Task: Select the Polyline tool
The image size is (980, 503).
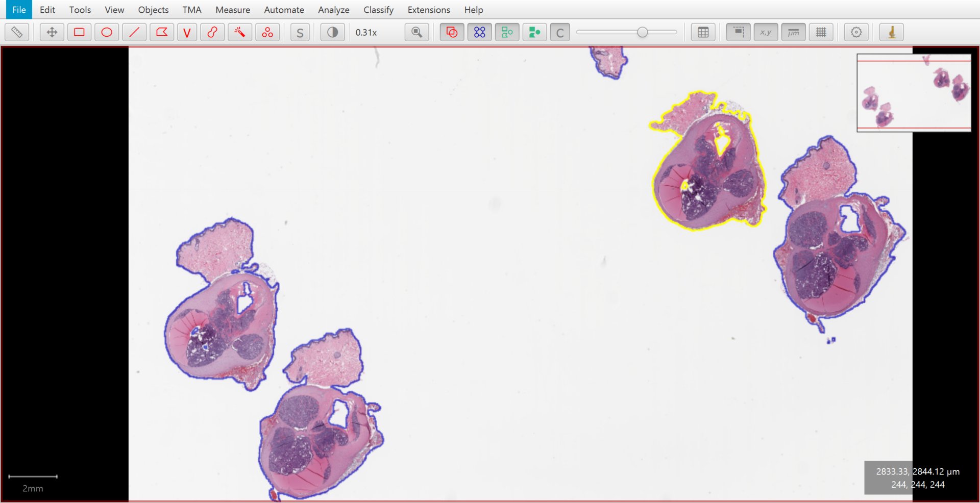Action: (187, 32)
